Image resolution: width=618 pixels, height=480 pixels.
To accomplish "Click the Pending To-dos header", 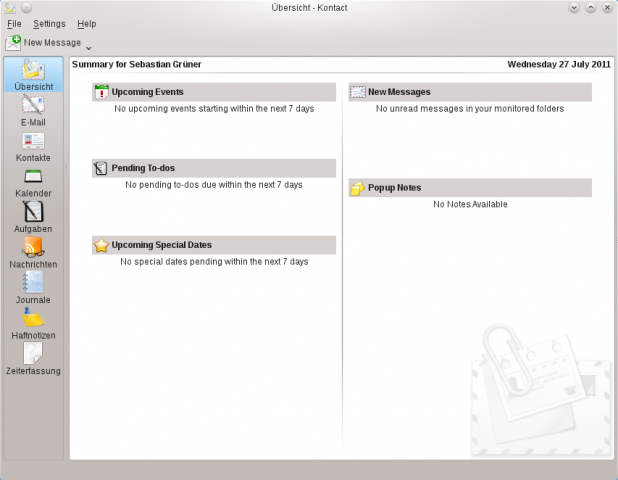I will pyautogui.click(x=143, y=168).
